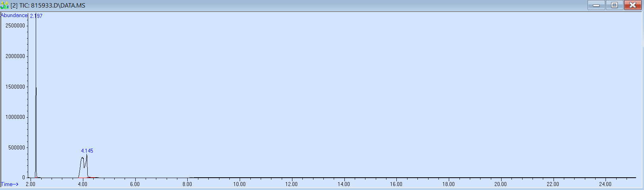644x190 pixels.
Task: Click the 500000 abundance axis value
Action: pos(16,147)
